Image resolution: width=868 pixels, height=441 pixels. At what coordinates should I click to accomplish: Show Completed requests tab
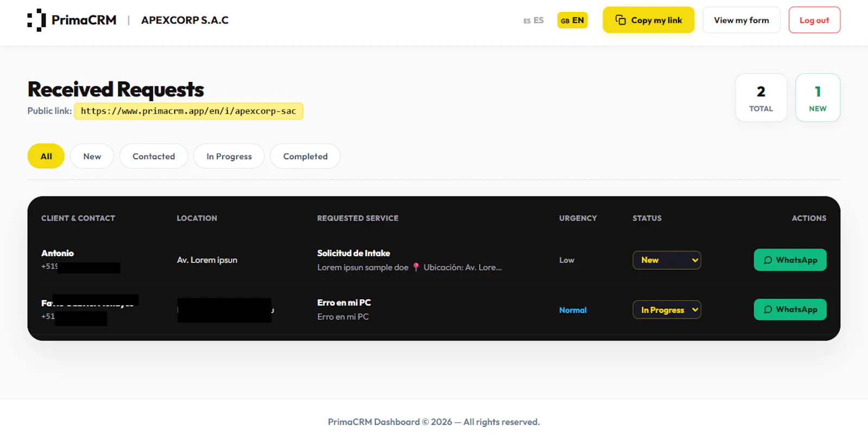(305, 156)
